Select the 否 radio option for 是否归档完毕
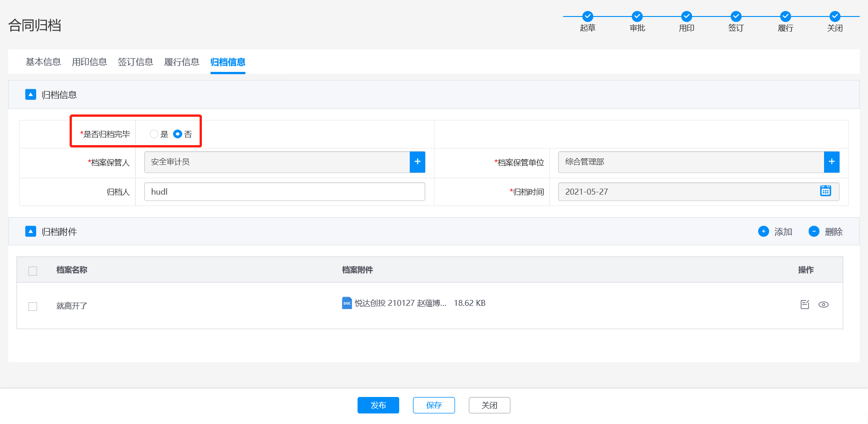 pyautogui.click(x=178, y=134)
